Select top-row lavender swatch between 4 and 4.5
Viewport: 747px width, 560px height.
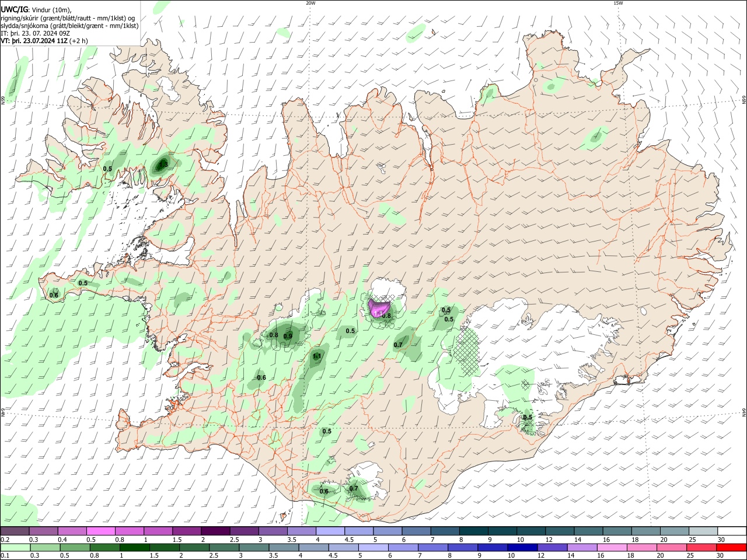[x=330, y=531]
